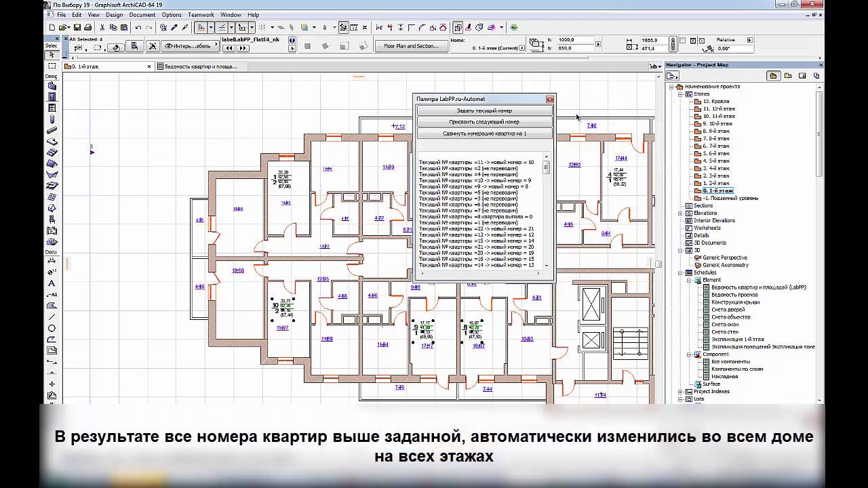Click the Pick Up Parameters eyedropper icon
Viewport: 868px width, 488px height.
pyautogui.click(x=174, y=28)
